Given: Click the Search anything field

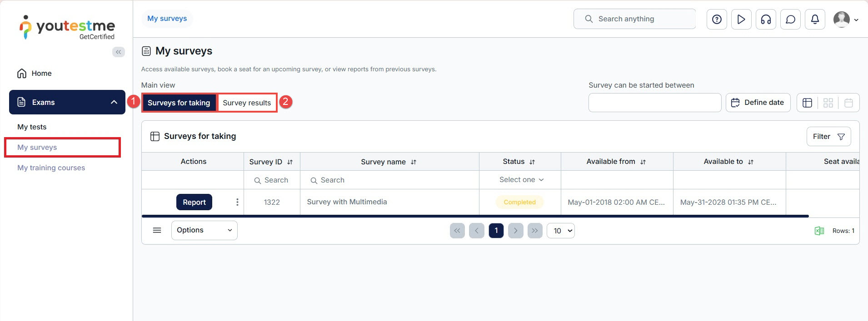Looking at the screenshot, I should tap(634, 19).
